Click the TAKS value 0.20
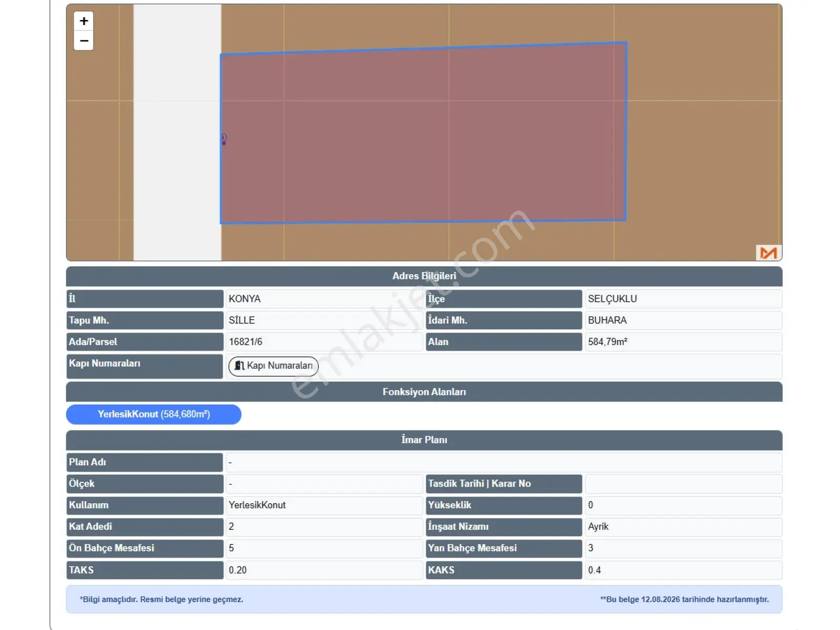Image resolution: width=840 pixels, height=630 pixels. (238, 570)
